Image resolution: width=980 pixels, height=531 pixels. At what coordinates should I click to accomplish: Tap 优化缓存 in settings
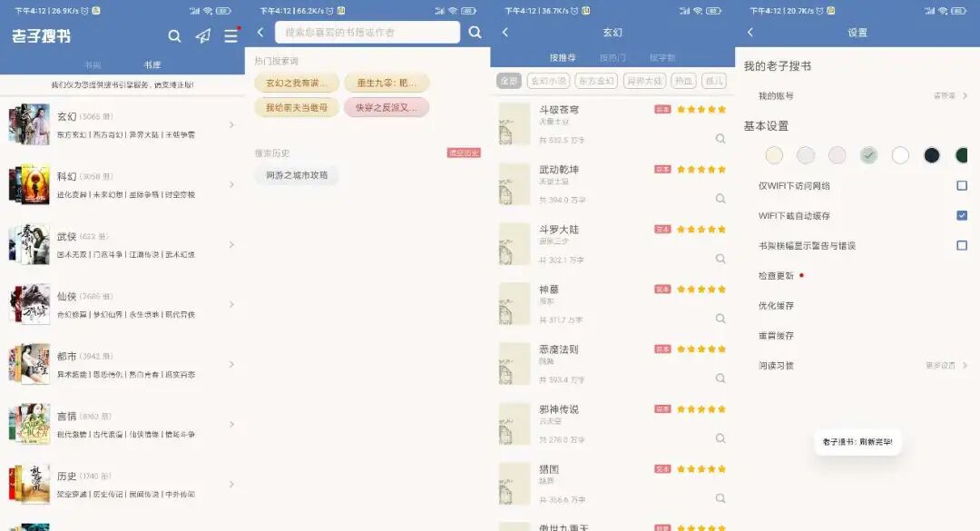776,306
